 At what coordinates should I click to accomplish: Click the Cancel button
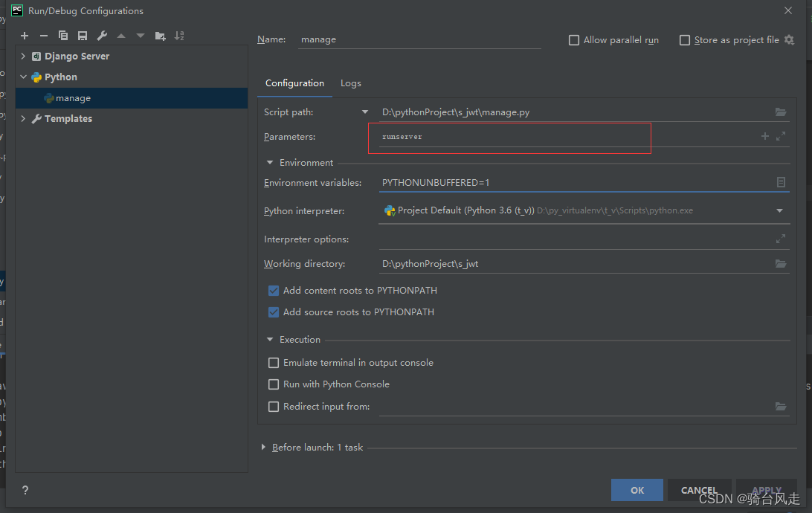pos(699,490)
